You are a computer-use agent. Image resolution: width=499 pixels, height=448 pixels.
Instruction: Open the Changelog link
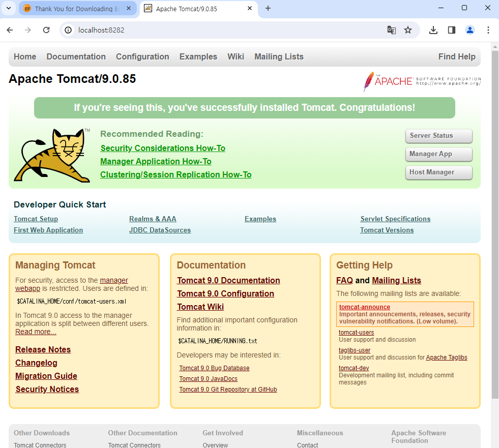[x=36, y=363]
